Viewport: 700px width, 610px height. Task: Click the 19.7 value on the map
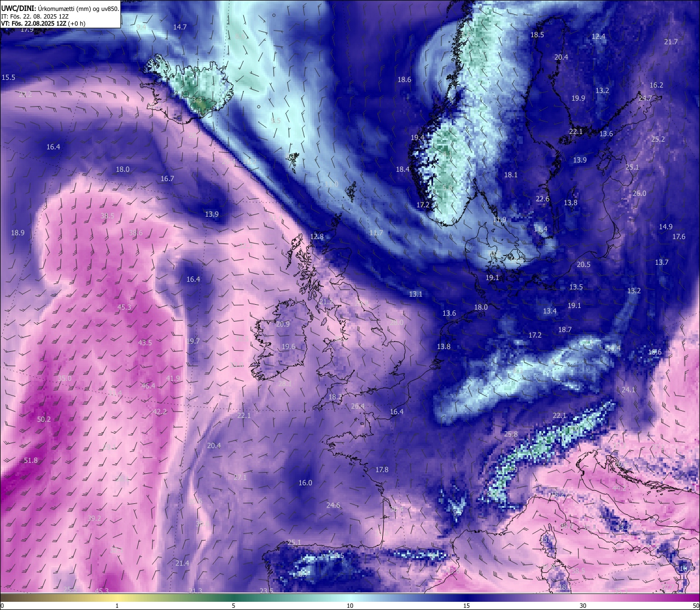coord(192,341)
